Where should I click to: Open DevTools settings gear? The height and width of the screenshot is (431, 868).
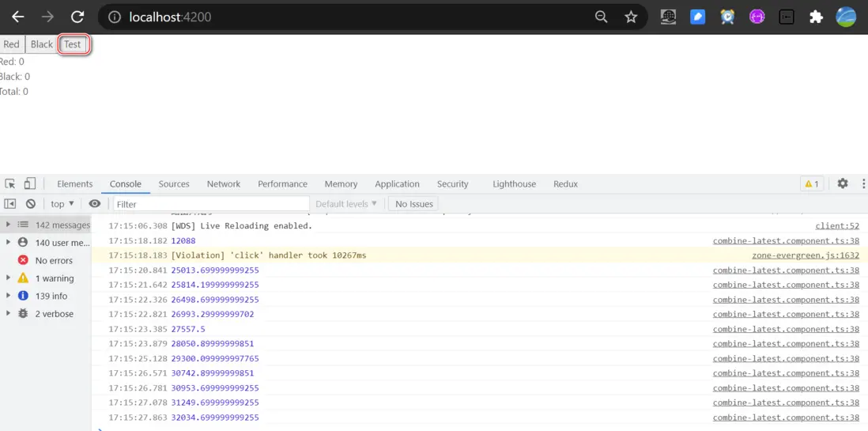[x=843, y=183]
